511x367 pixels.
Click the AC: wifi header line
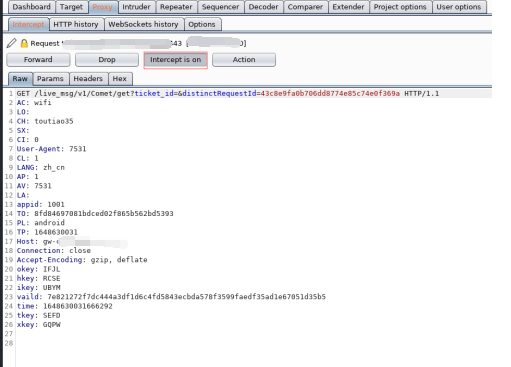click(34, 103)
